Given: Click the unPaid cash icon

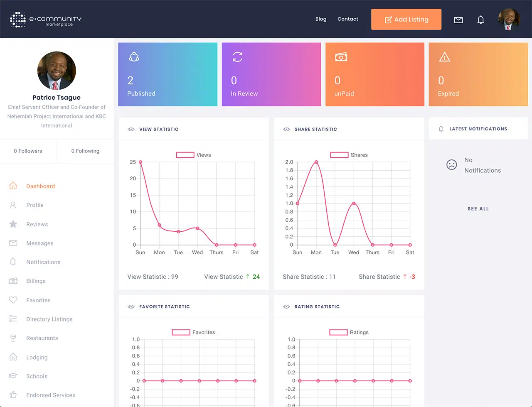Looking at the screenshot, I should 341,57.
